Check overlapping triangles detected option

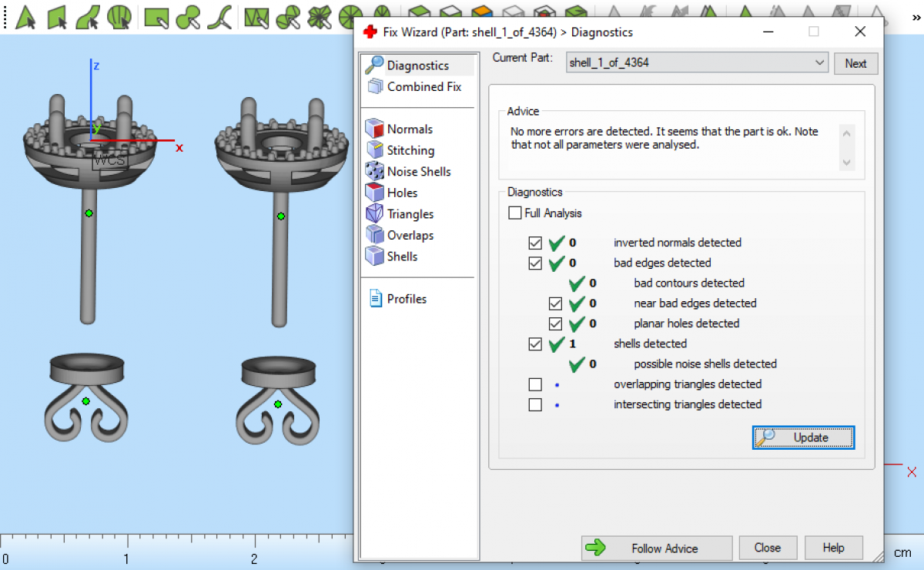click(x=535, y=384)
